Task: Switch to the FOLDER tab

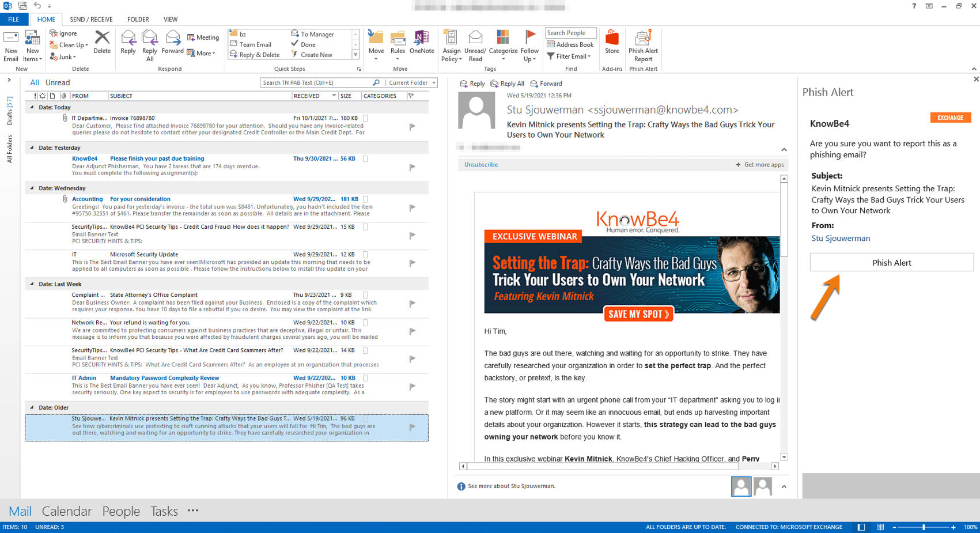Action: 138,19
